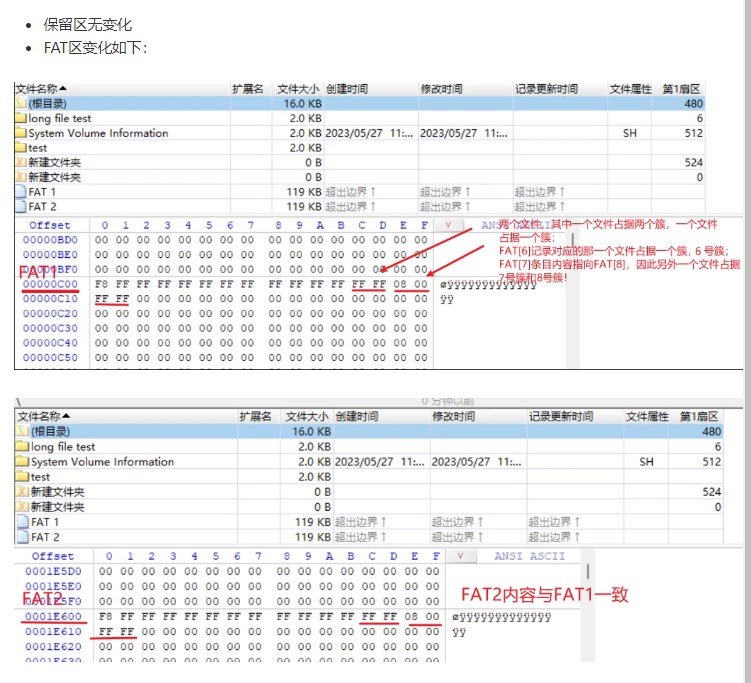Click deleted 新建文件夹 icon with sector 0, FAT2 screenshot
Screen dimensions: 751x683
point(23,507)
